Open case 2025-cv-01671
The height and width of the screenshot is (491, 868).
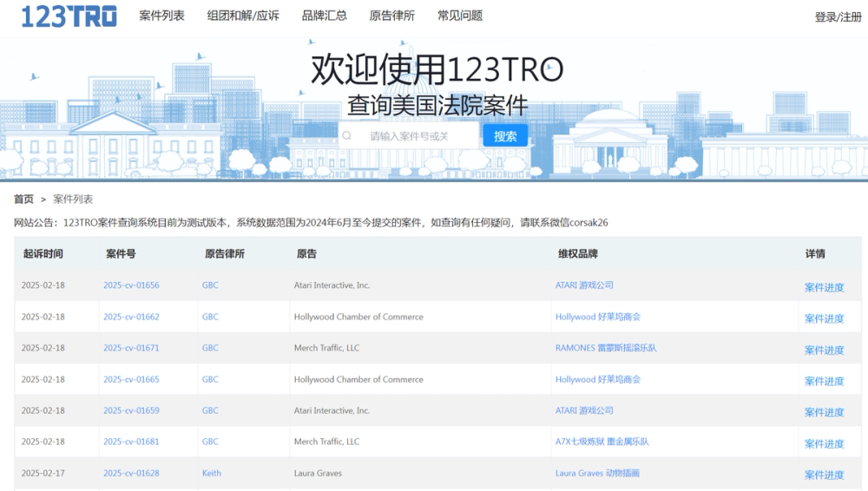(x=131, y=348)
